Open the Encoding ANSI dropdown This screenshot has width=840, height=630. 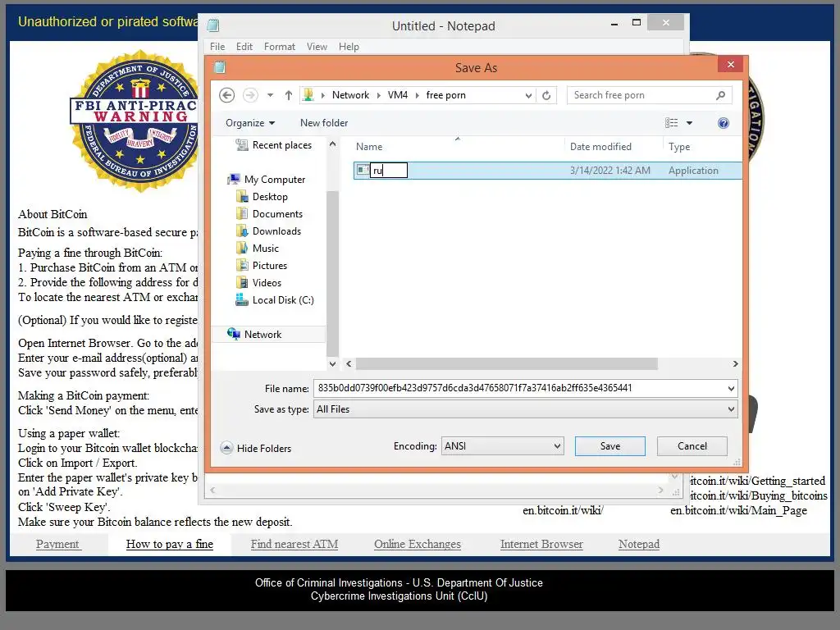[x=503, y=445]
